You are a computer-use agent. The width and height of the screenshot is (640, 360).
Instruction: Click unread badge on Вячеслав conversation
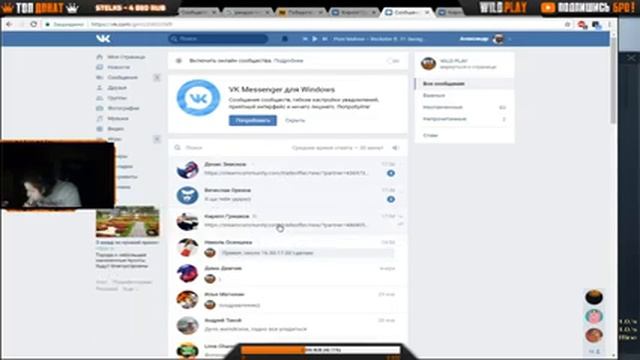tap(391, 199)
